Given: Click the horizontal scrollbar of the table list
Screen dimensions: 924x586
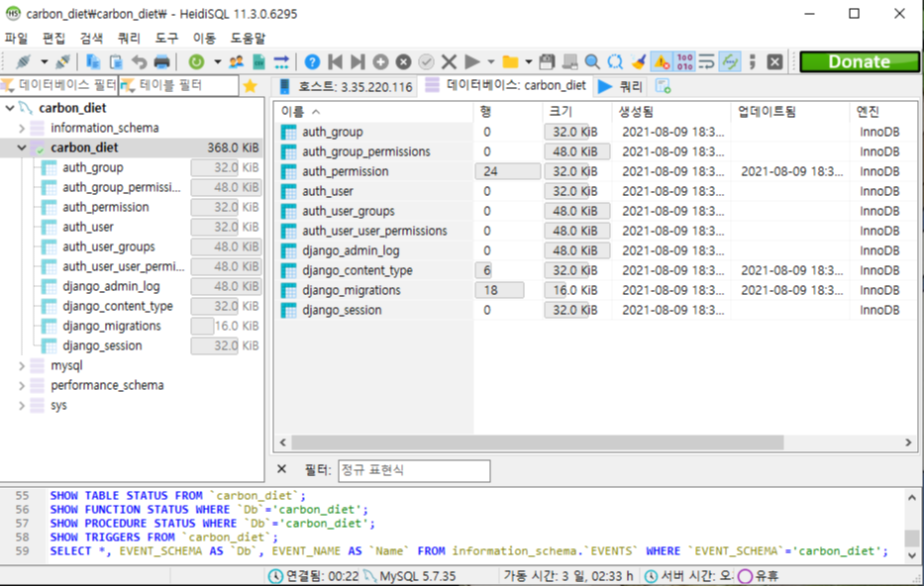Looking at the screenshot, I should click(537, 442).
